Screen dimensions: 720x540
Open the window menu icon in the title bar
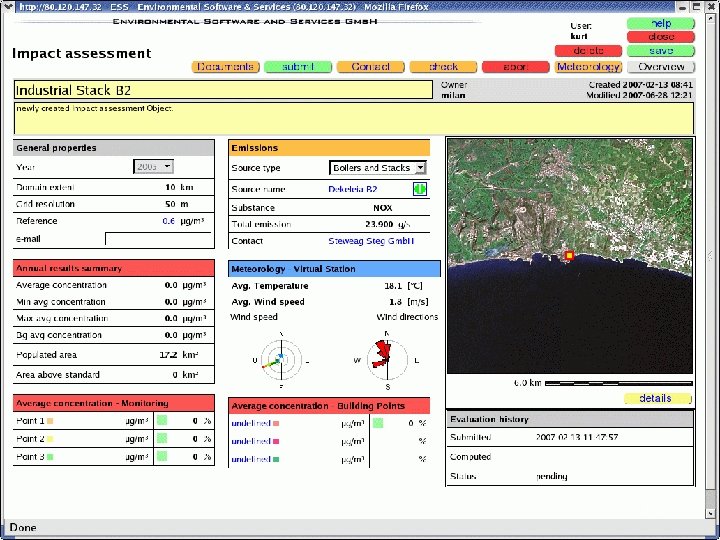[8, 6]
